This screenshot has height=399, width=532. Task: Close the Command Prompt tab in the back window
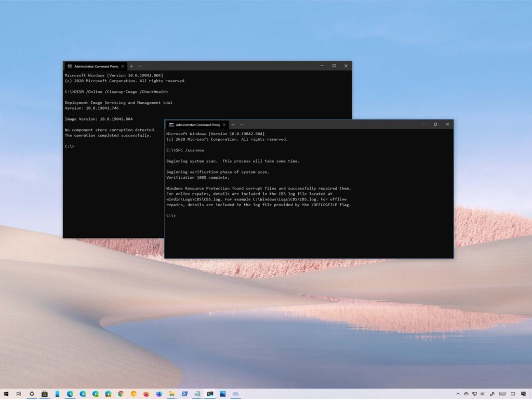pos(123,66)
